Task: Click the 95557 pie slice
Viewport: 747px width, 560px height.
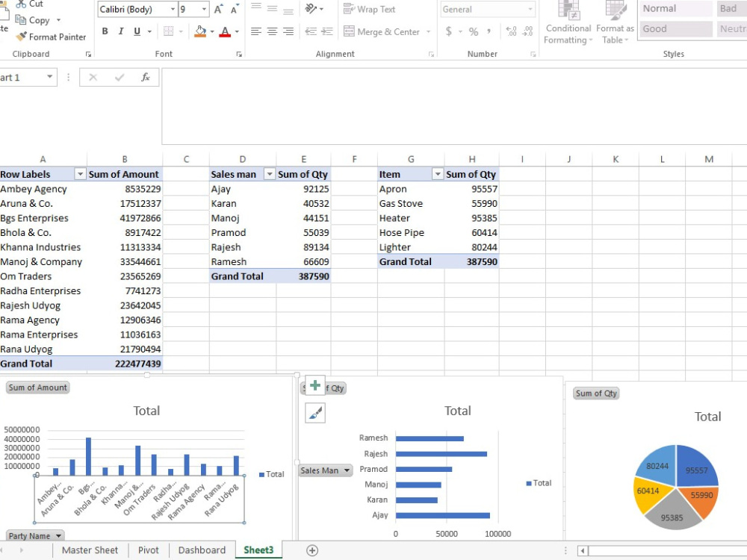Action: pos(696,467)
